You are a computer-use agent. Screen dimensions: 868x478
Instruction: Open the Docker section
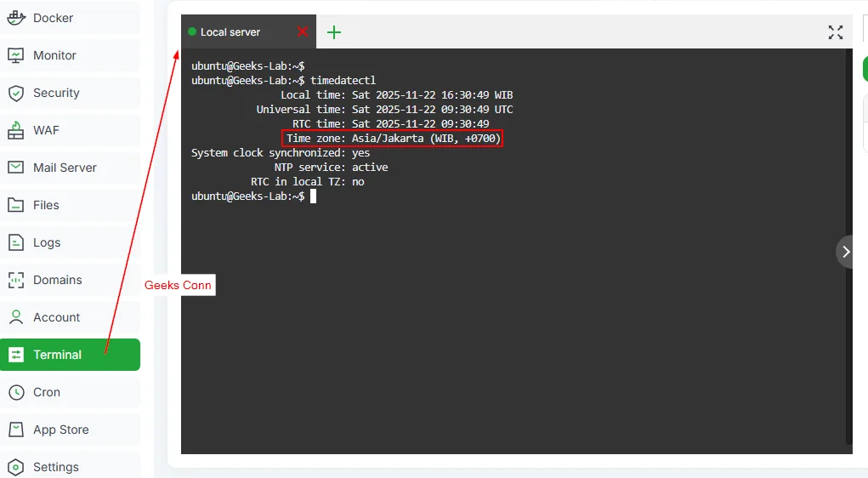coord(70,18)
